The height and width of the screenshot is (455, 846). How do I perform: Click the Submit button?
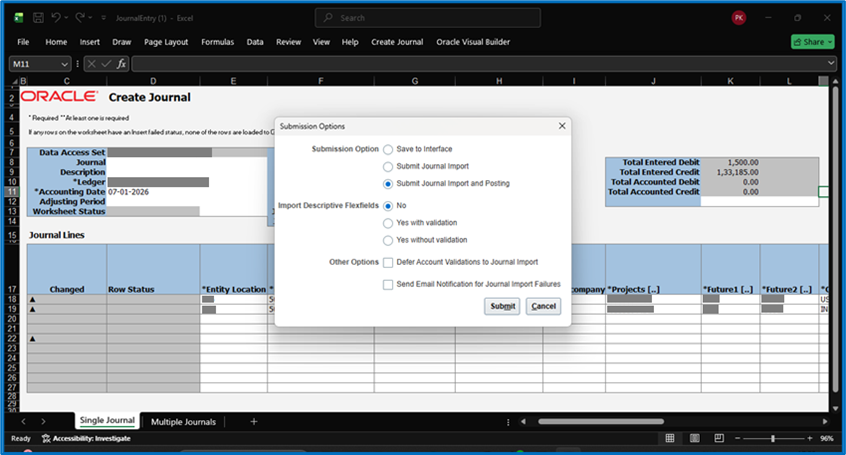502,306
